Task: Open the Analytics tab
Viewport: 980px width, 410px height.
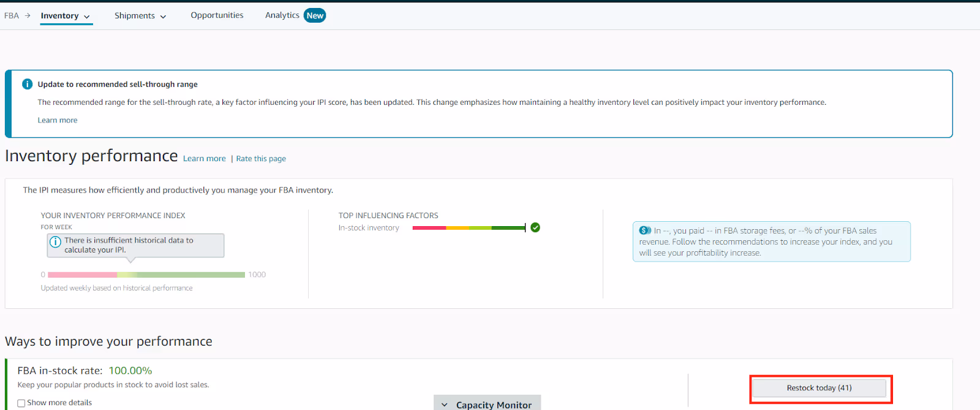Action: point(282,15)
